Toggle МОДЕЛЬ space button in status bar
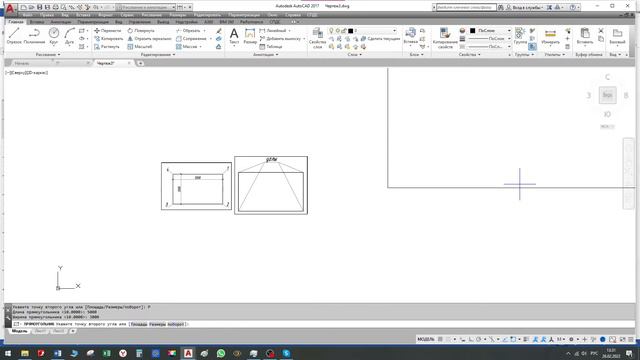Screen dimensions: 640x360 coord(426,339)
